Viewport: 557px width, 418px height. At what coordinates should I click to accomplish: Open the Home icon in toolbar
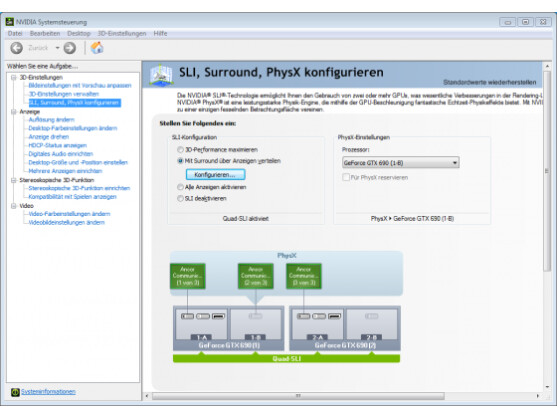click(97, 48)
